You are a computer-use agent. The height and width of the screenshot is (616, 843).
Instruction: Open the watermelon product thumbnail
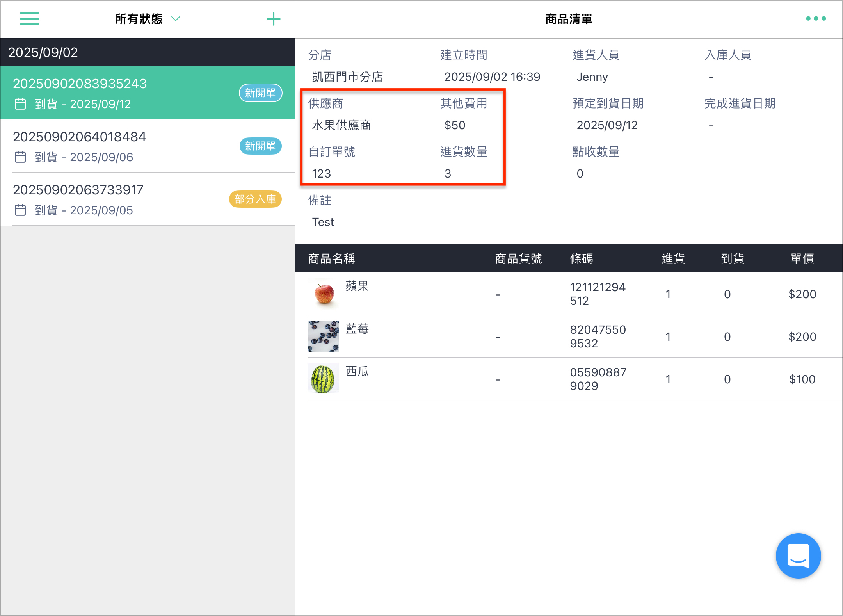click(324, 379)
